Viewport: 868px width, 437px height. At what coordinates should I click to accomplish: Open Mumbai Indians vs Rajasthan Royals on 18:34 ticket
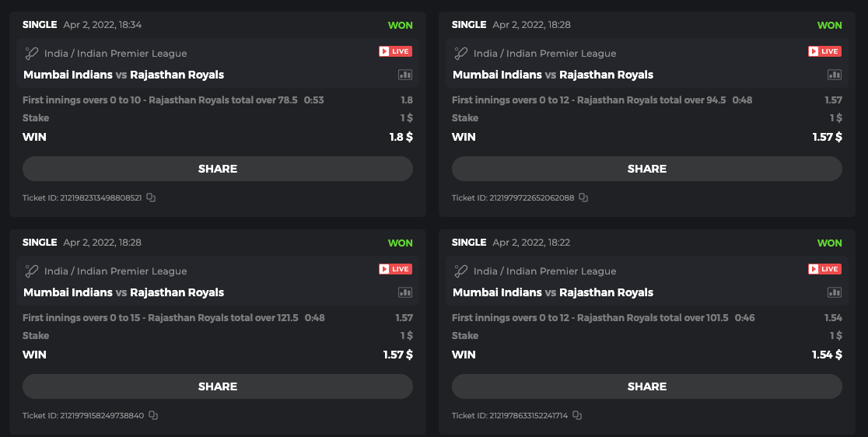(124, 75)
